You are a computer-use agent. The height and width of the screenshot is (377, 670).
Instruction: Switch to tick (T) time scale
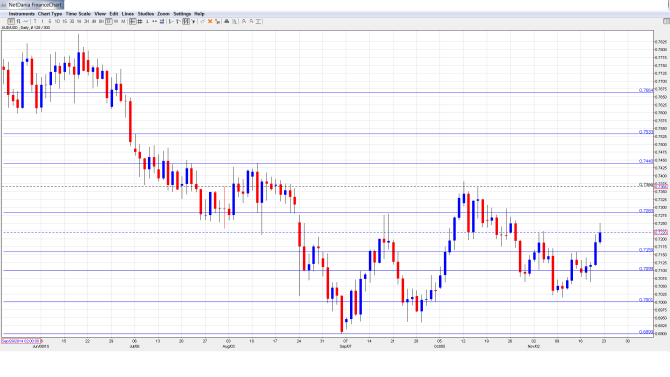point(35,21)
